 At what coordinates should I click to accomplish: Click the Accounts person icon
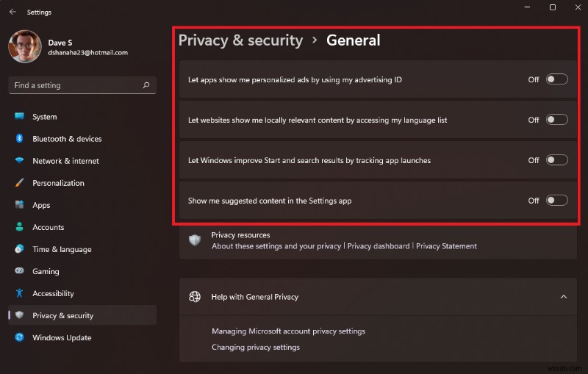(20, 227)
